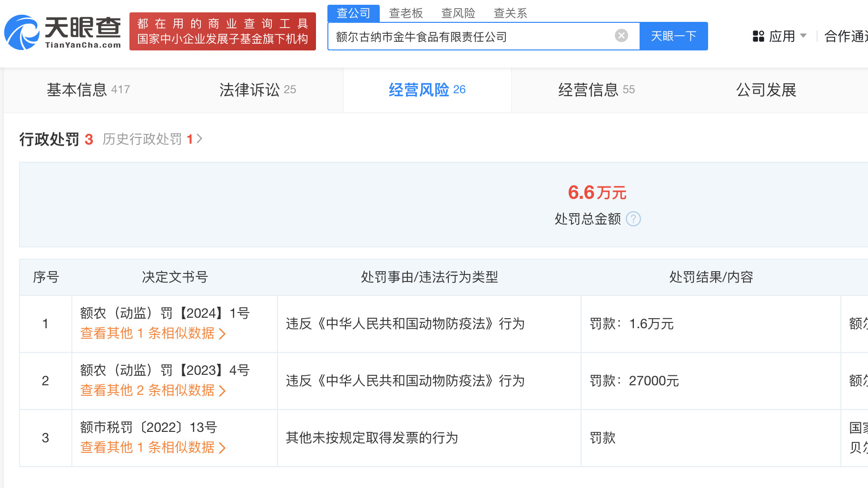Open the 法律诉讼 25 tab
Screen dimensions: 868x488
tap(257, 89)
